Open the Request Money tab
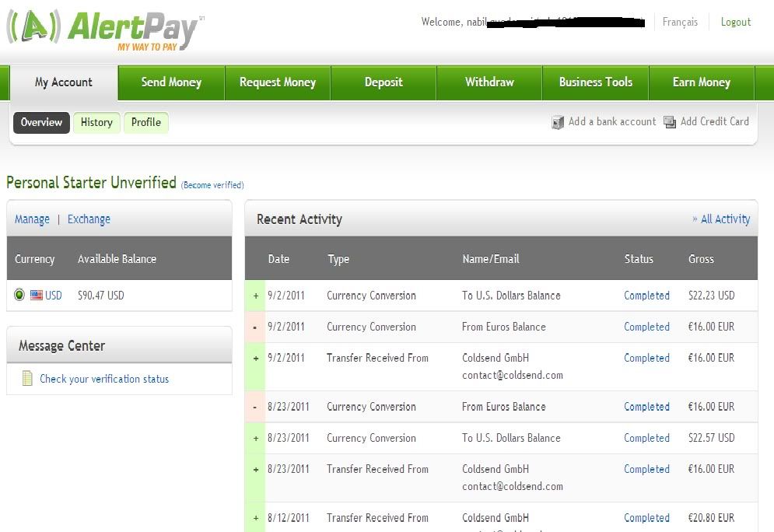Image resolution: width=774 pixels, height=532 pixels. pos(278,82)
